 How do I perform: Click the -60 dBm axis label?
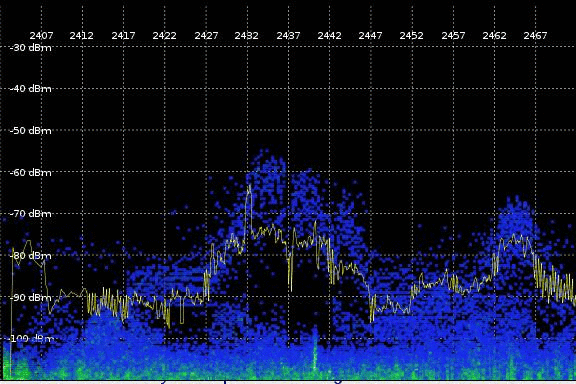pyautogui.click(x=30, y=172)
